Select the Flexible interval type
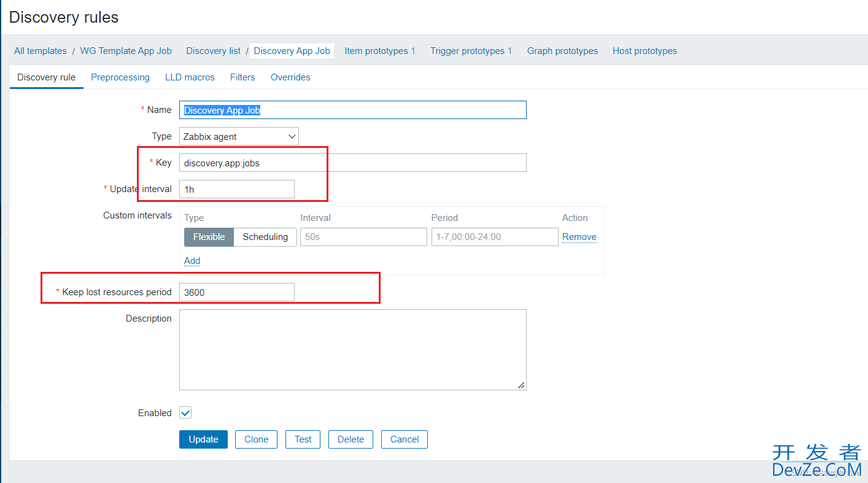 tap(209, 237)
